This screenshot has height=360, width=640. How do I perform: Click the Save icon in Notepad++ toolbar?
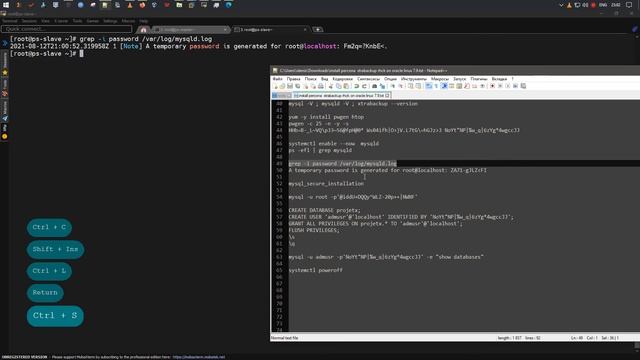point(290,86)
